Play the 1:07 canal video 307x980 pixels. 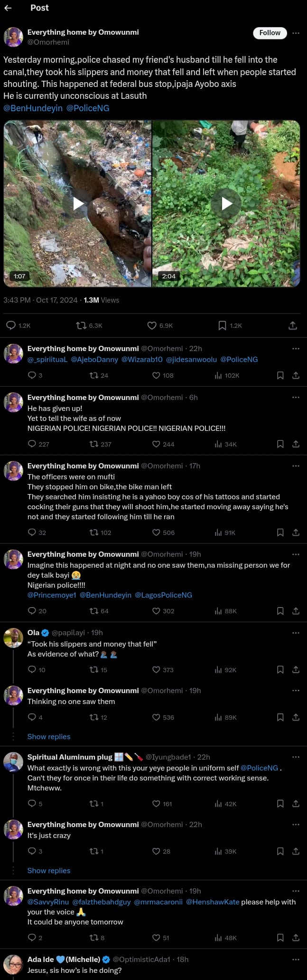click(78, 204)
